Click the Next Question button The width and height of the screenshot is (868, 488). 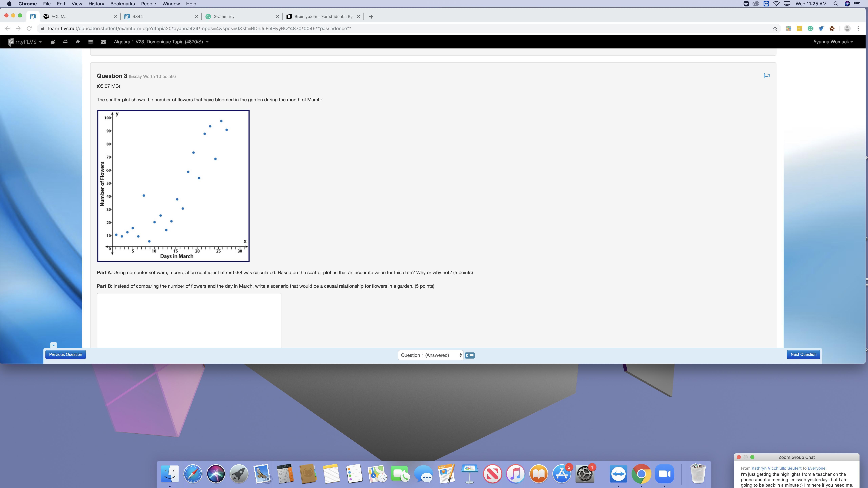pyautogui.click(x=803, y=354)
